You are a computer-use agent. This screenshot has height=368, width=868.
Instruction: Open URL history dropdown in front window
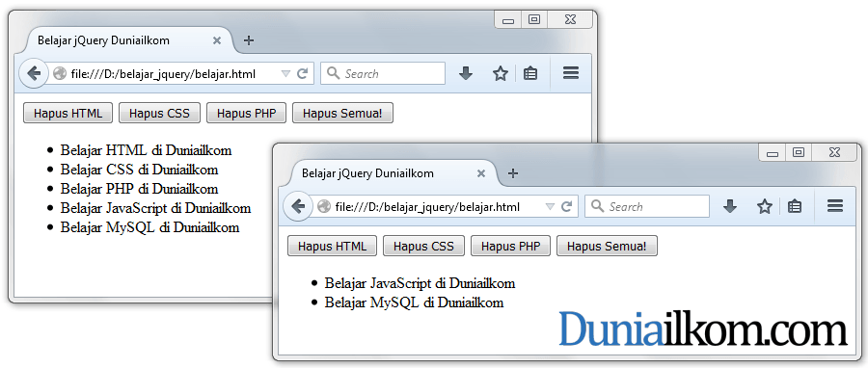550,207
